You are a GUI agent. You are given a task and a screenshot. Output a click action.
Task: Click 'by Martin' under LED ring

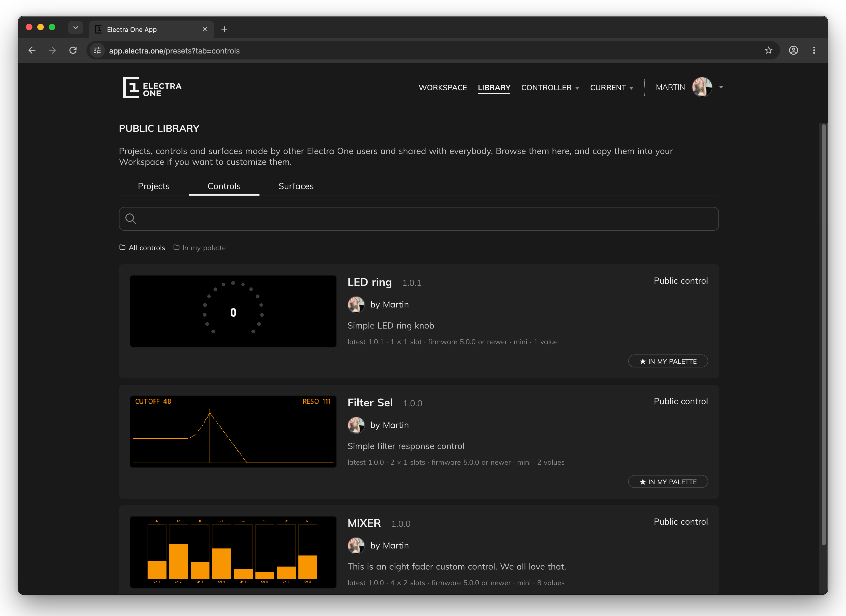pos(389,305)
